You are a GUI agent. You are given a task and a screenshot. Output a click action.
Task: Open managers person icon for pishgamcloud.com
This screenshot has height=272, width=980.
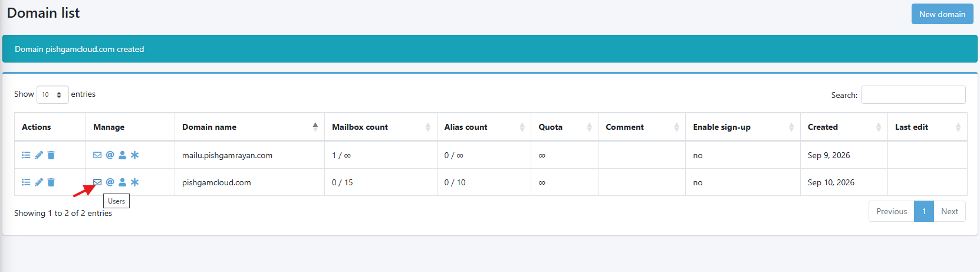122,182
